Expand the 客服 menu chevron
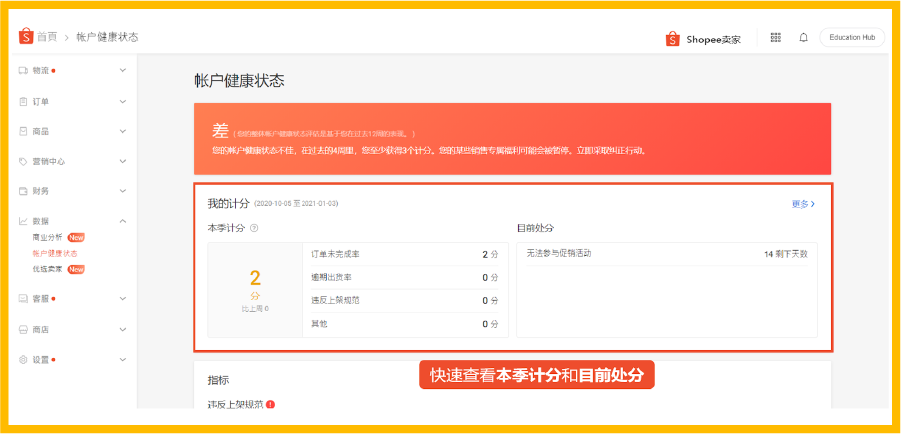The width and height of the screenshot is (901, 434). point(122,299)
